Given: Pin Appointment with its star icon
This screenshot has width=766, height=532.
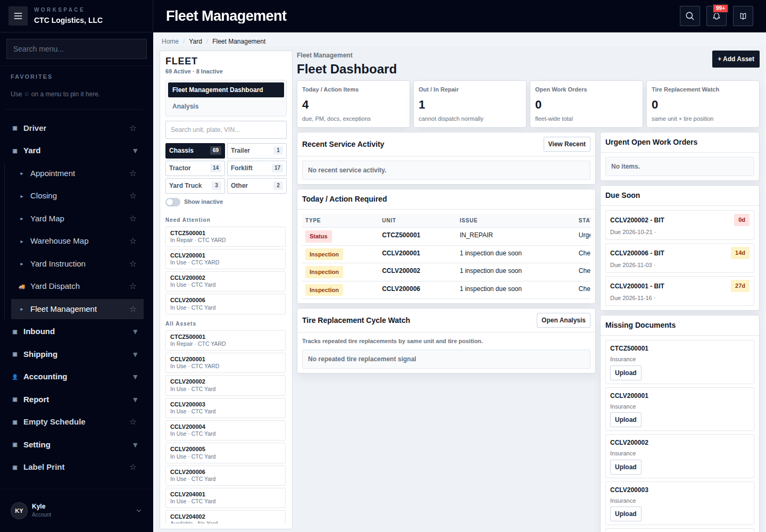Looking at the screenshot, I should [133, 173].
